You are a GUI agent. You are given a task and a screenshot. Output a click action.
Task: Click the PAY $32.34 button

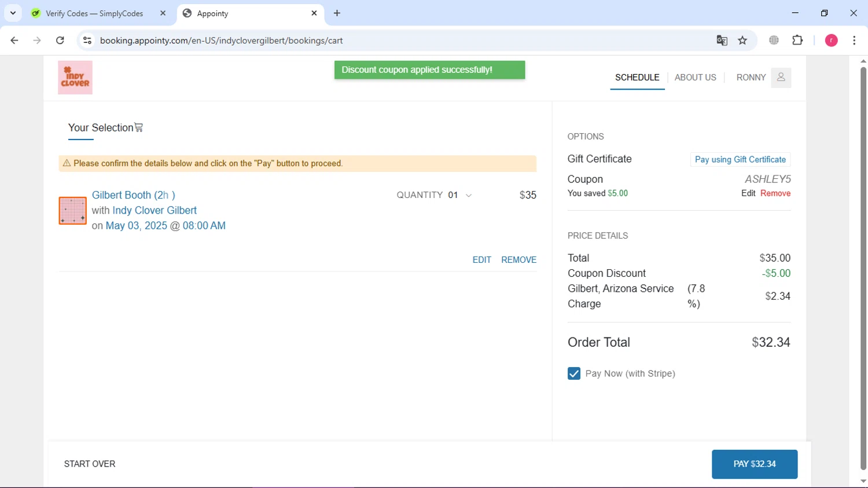(x=755, y=464)
